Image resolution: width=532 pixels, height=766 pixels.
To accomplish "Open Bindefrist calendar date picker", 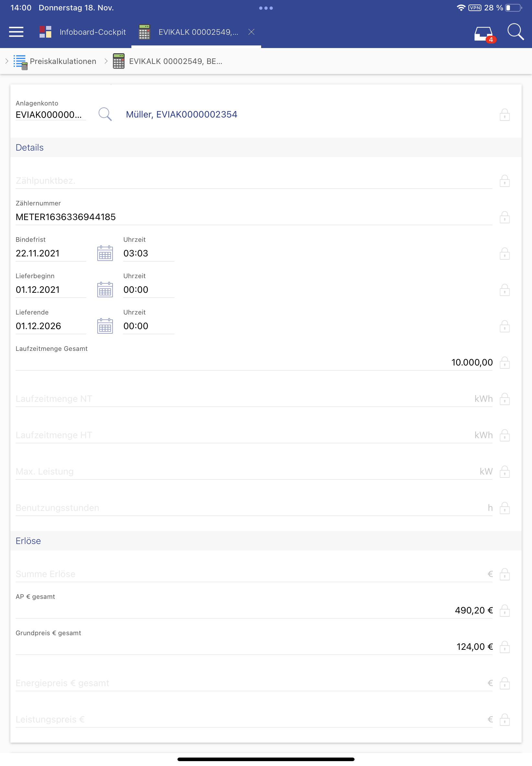I will [105, 253].
